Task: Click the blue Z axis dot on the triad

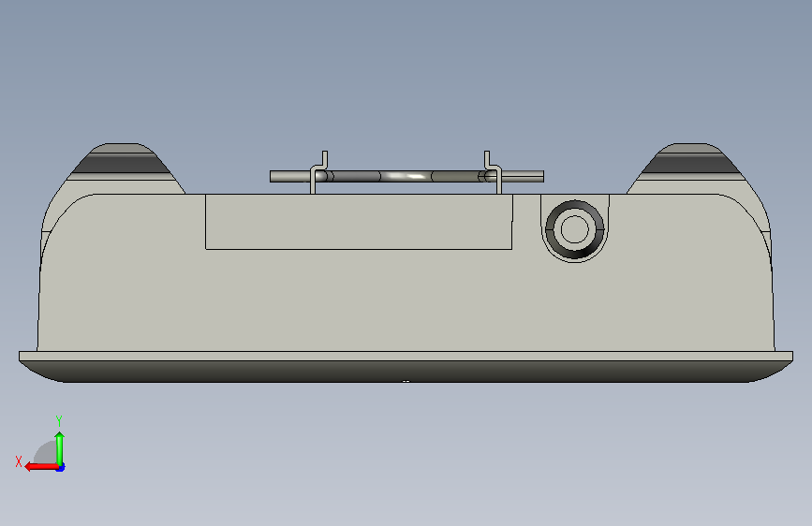Action: point(61,468)
